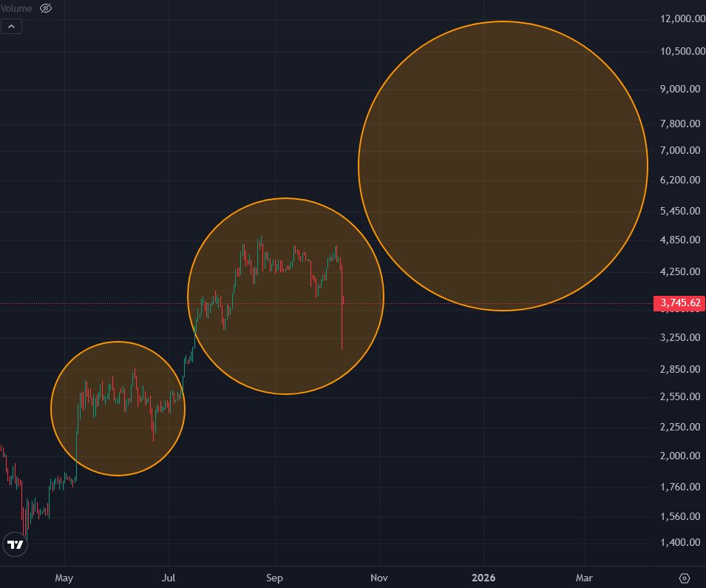Click the 9,000.00 price axis label
The height and width of the screenshot is (588, 706).
[x=680, y=89]
